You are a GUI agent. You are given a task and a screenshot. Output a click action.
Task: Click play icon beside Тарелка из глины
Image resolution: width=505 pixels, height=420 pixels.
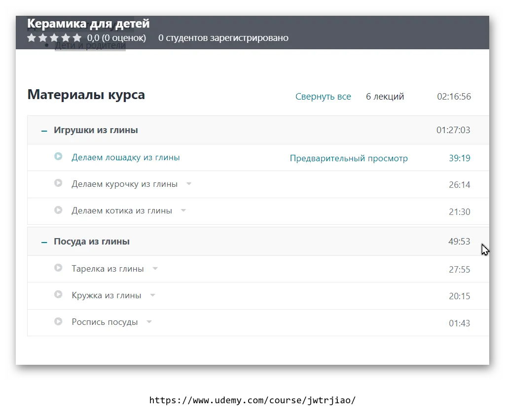tap(58, 268)
